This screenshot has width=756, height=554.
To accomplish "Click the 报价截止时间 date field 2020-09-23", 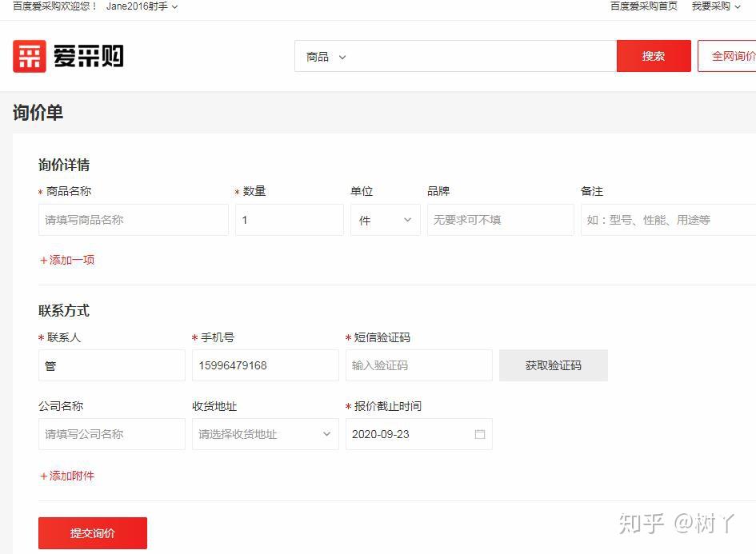I will 419,434.
